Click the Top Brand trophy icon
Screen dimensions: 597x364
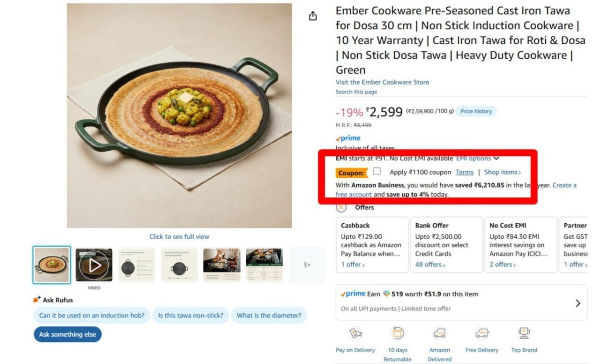(524, 333)
